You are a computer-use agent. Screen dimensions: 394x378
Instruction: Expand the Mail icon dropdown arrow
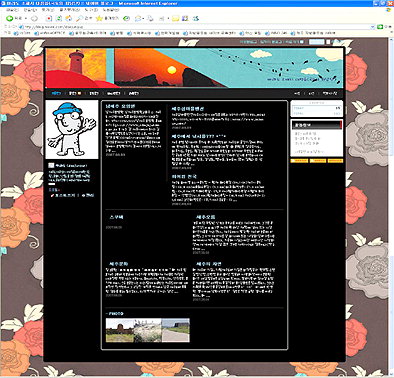coord(143,18)
